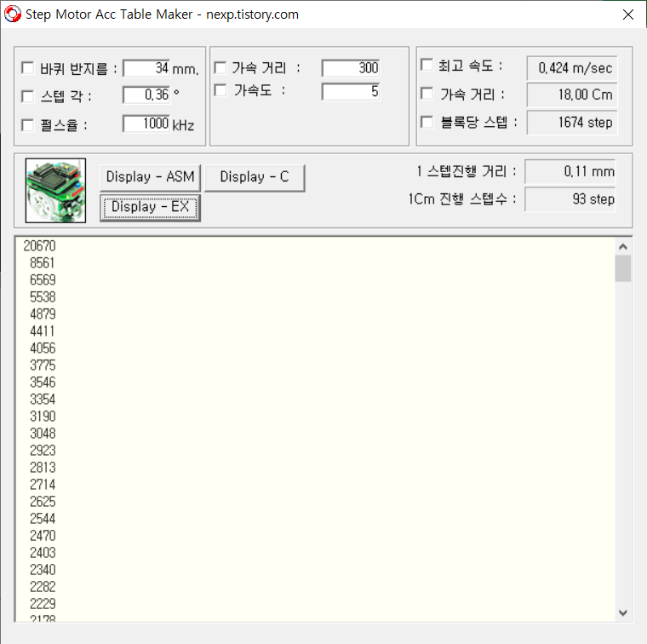Select the value 2923 in the list
This screenshot has width=647, height=644.
pos(43,451)
